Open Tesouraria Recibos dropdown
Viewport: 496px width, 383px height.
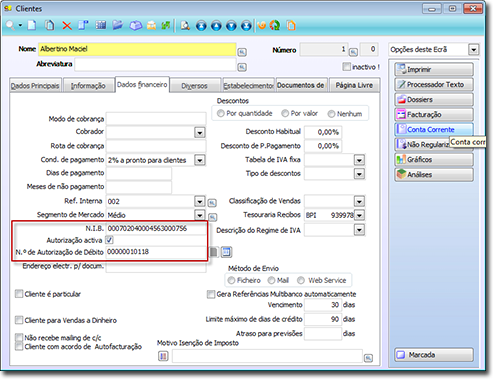click(359, 215)
